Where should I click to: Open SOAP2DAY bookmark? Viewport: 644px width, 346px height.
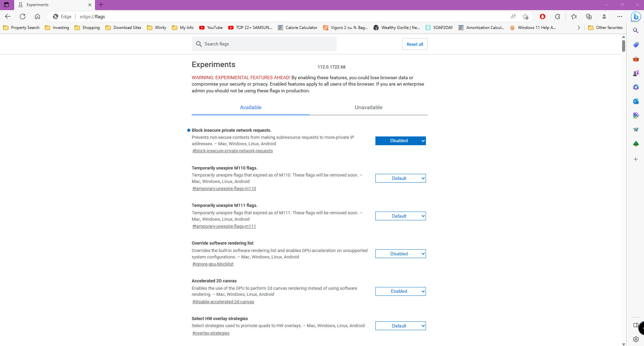click(439, 28)
